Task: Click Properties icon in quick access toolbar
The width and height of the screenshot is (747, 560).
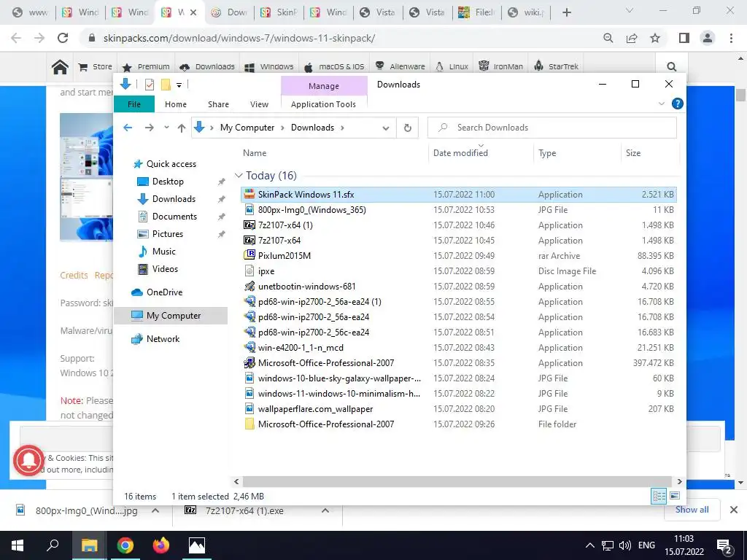Action: pos(149,85)
